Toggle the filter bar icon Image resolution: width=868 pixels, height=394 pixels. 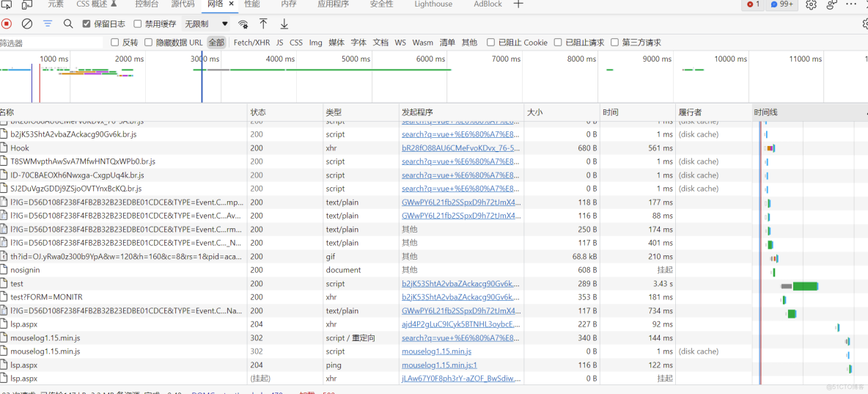[x=48, y=23]
